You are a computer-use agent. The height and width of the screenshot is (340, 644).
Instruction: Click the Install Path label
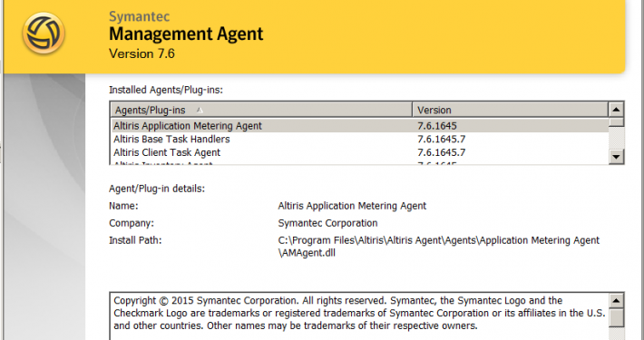pyautogui.click(x=135, y=240)
